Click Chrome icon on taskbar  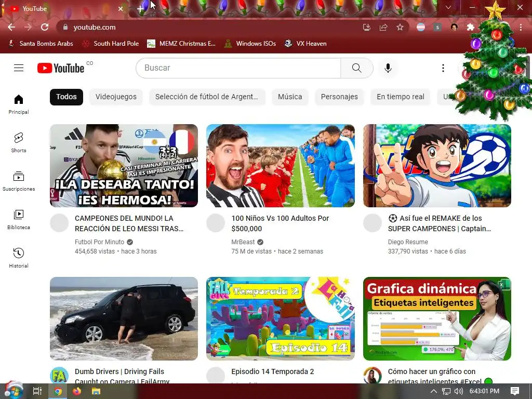pyautogui.click(x=58, y=391)
